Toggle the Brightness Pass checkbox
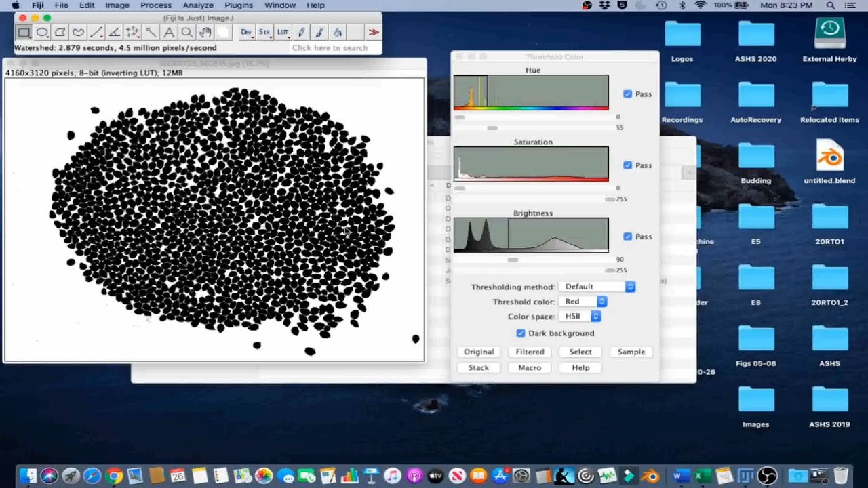868x488 pixels. coord(627,237)
